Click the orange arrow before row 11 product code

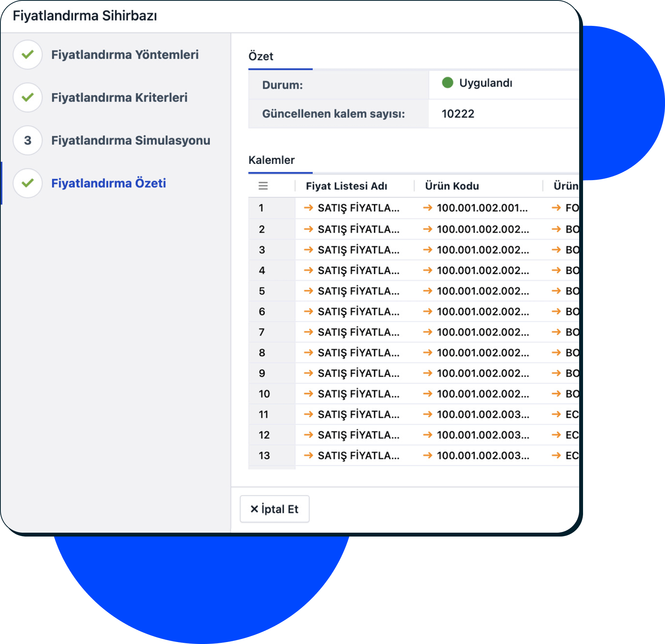pyautogui.click(x=427, y=414)
